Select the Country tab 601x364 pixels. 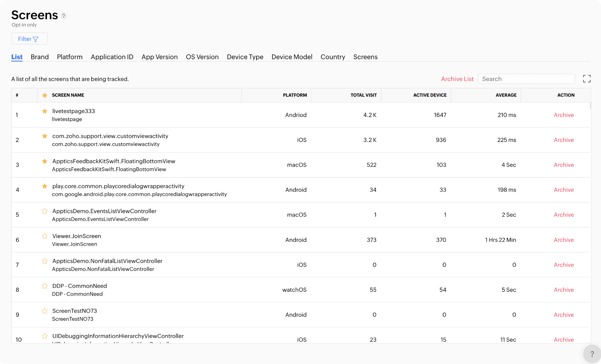click(333, 57)
